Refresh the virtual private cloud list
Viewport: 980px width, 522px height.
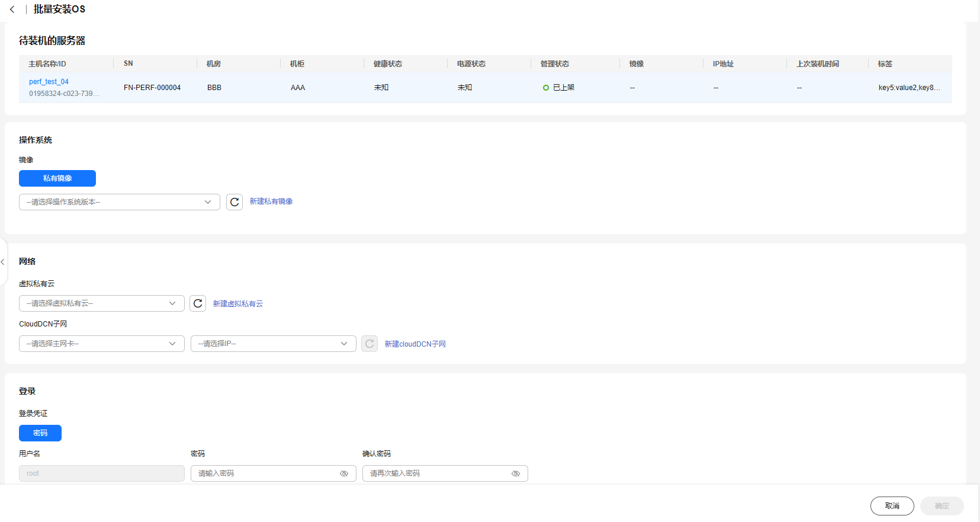pos(198,303)
